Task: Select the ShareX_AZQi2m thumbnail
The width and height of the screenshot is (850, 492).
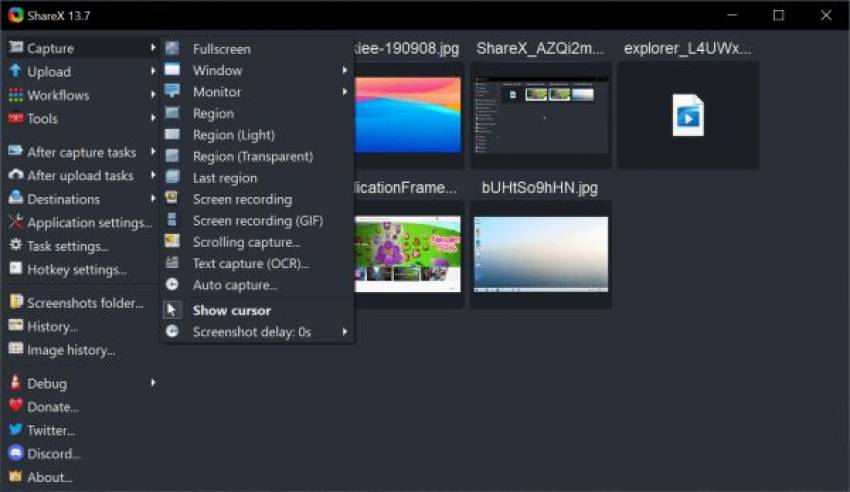Action: pyautogui.click(x=540, y=115)
